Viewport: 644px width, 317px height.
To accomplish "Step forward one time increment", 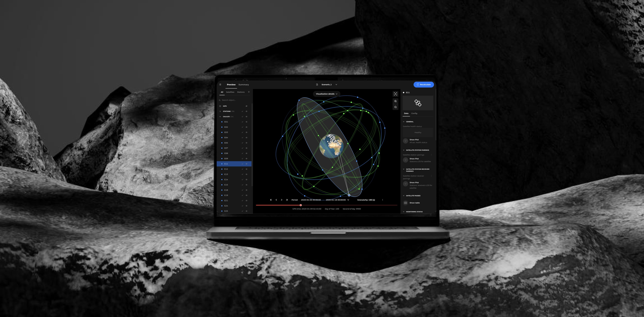I will point(282,200).
